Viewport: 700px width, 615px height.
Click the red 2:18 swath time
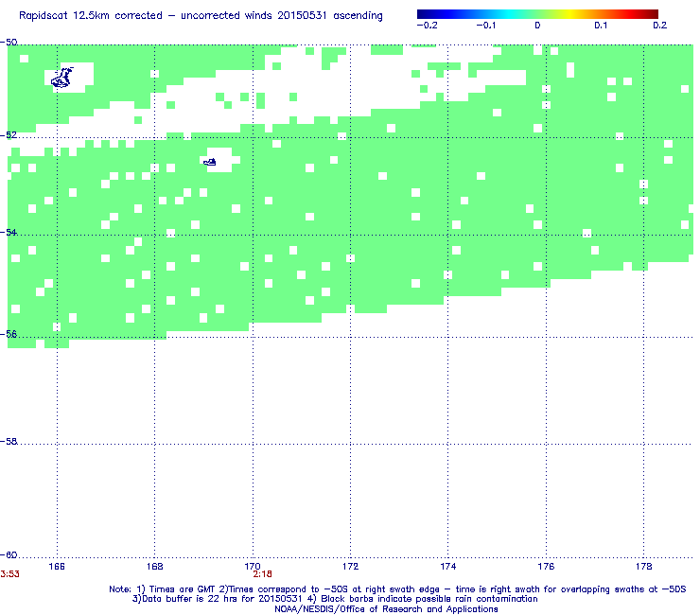pyautogui.click(x=263, y=574)
